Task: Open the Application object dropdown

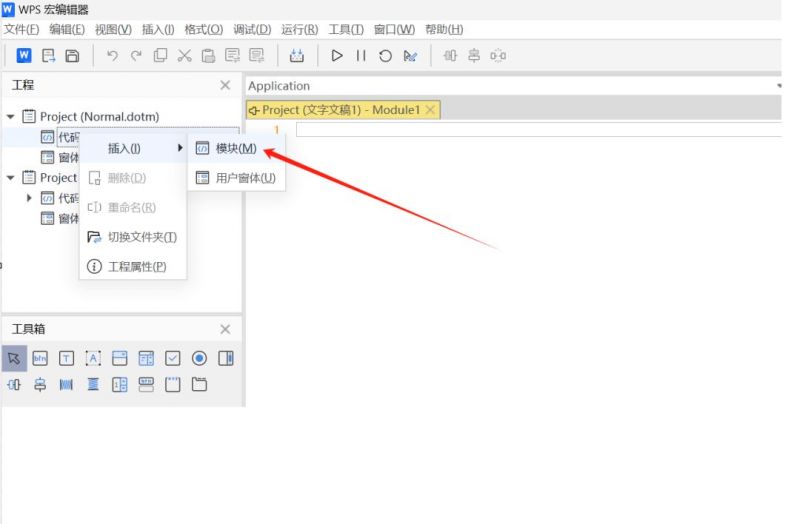Action: coord(513,86)
